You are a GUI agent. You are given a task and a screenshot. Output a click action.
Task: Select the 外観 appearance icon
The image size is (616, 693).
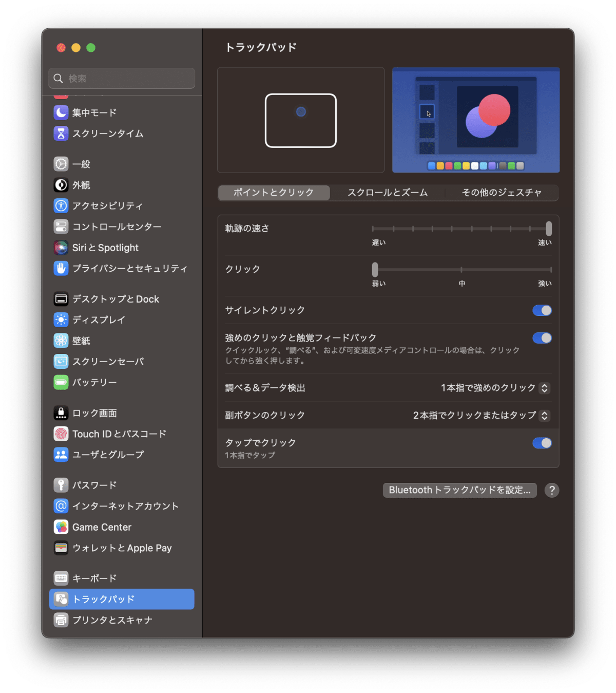pos(61,185)
